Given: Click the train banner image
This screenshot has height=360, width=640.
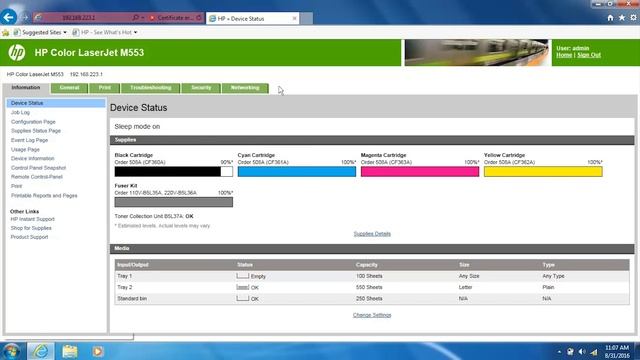Looking at the screenshot, I should click(x=476, y=53).
